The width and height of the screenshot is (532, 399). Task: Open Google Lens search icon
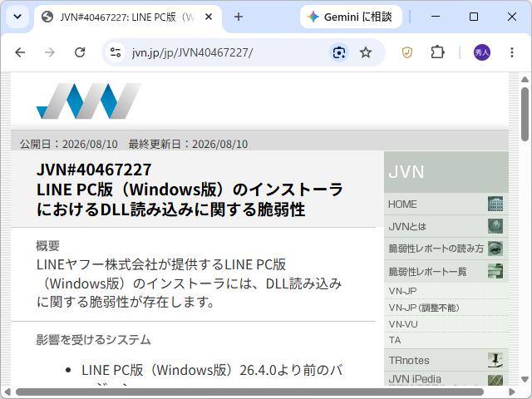(x=339, y=52)
